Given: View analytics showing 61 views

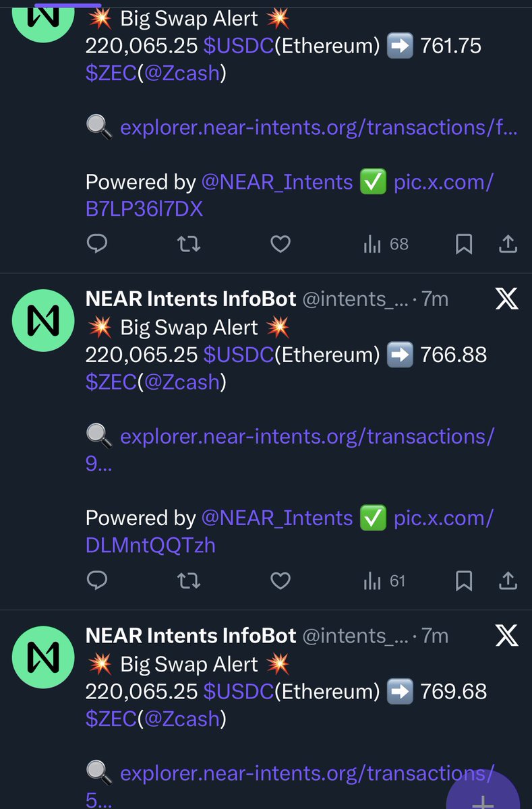Looking at the screenshot, I should 384,580.
